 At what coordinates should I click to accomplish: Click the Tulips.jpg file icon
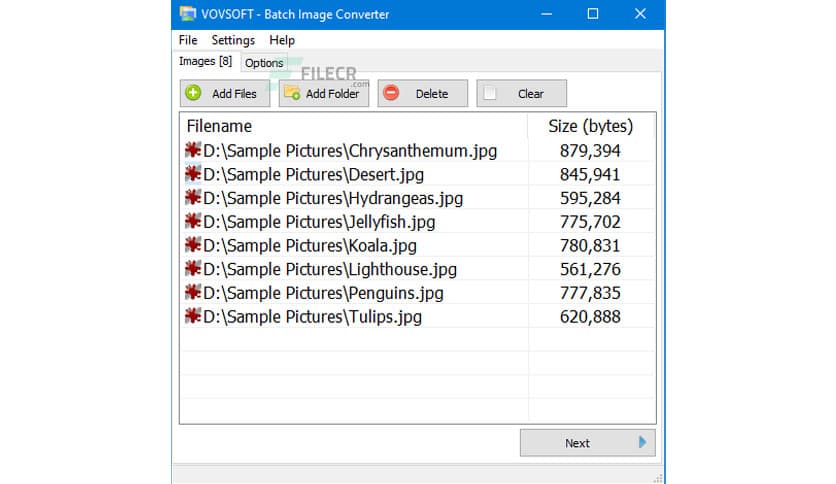coord(193,316)
